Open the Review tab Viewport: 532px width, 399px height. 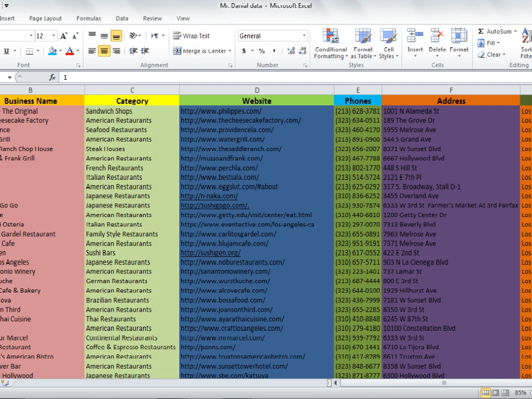152,18
